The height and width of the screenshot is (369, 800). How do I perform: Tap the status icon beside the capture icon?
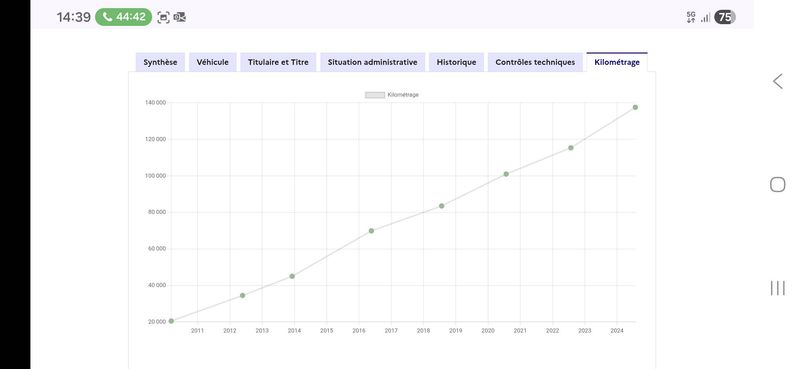tap(180, 17)
